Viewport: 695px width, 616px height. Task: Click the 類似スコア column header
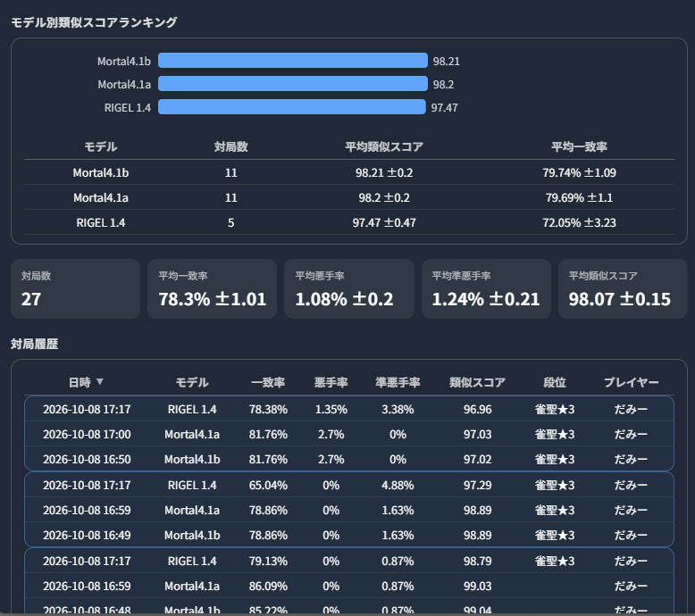click(x=477, y=382)
